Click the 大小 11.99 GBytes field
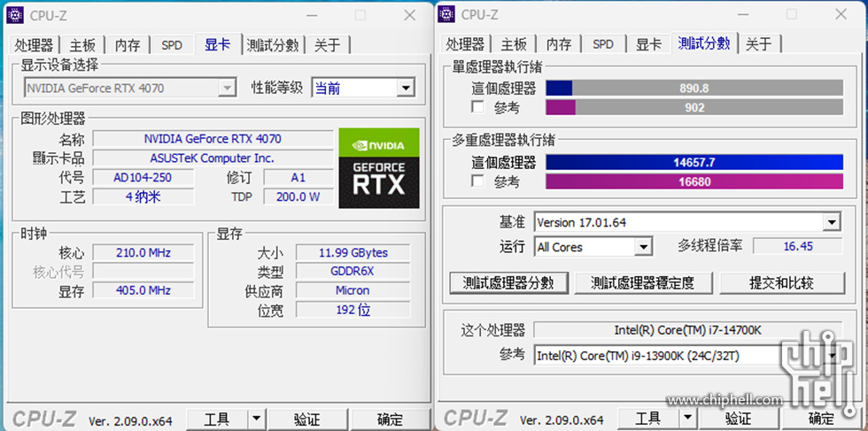868x431 pixels. coord(353,253)
